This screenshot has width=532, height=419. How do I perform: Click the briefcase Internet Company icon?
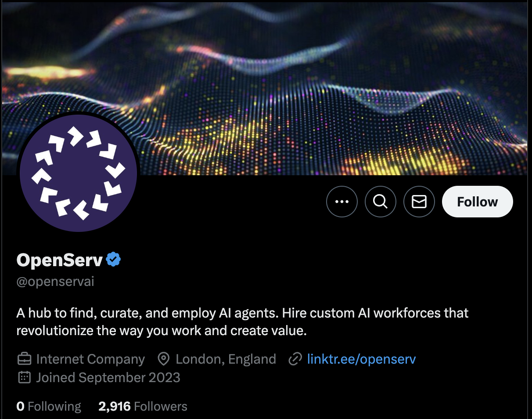[24, 359]
